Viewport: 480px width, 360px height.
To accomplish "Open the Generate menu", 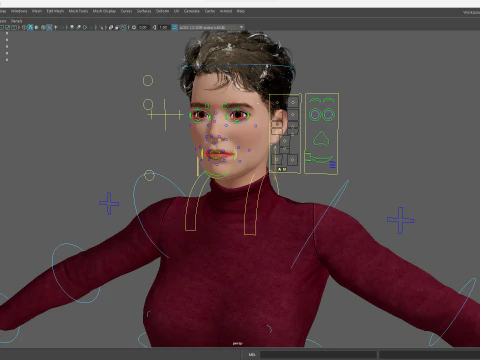I will [192, 11].
